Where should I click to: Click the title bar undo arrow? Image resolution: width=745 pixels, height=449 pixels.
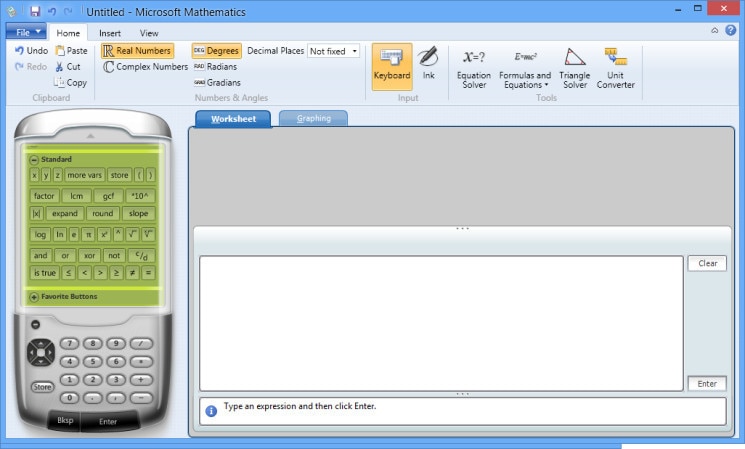coord(52,11)
